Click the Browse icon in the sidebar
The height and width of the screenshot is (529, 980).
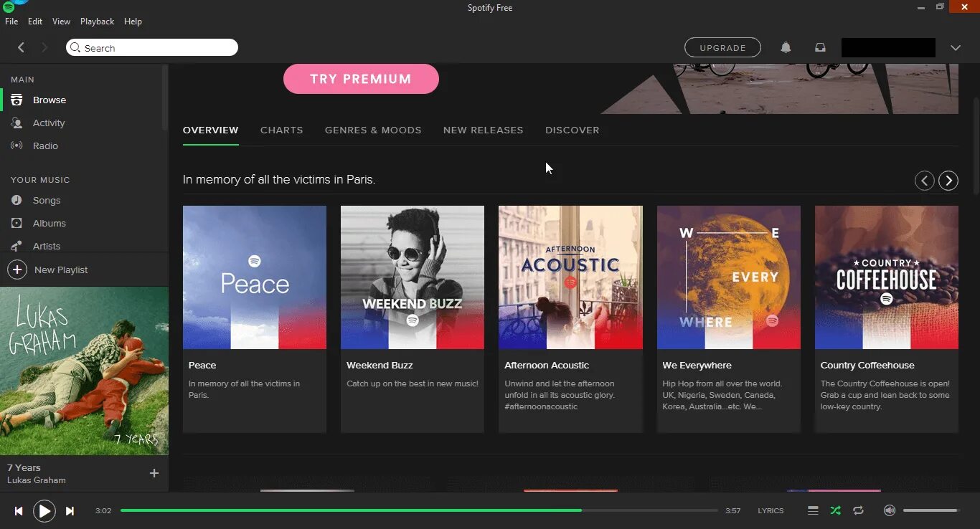[17, 100]
